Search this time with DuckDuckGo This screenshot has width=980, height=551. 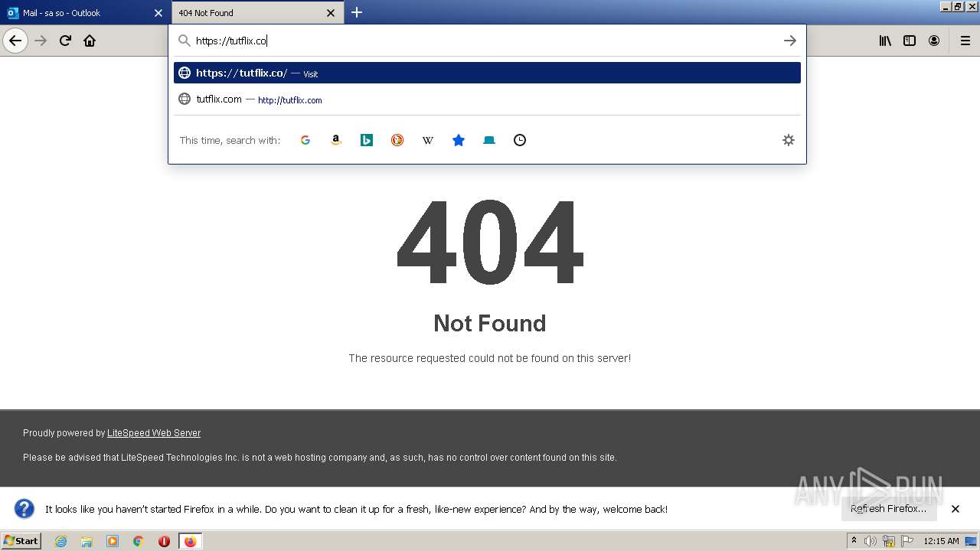(397, 140)
